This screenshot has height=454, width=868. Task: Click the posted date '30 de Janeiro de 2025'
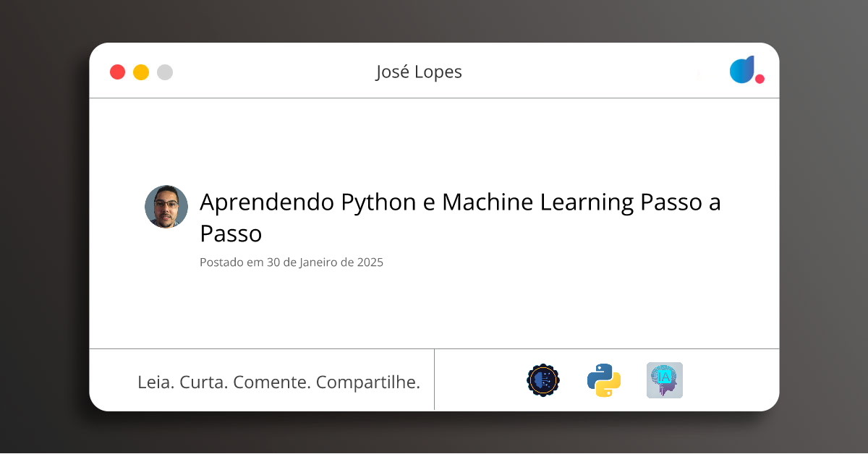(x=292, y=262)
